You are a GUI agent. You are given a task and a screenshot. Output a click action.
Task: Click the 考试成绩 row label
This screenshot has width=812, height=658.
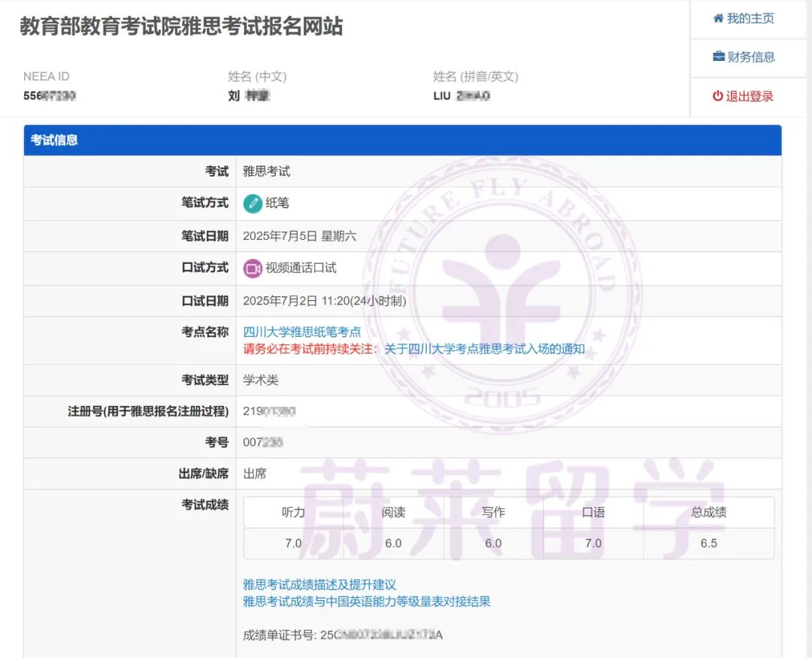[x=205, y=505]
